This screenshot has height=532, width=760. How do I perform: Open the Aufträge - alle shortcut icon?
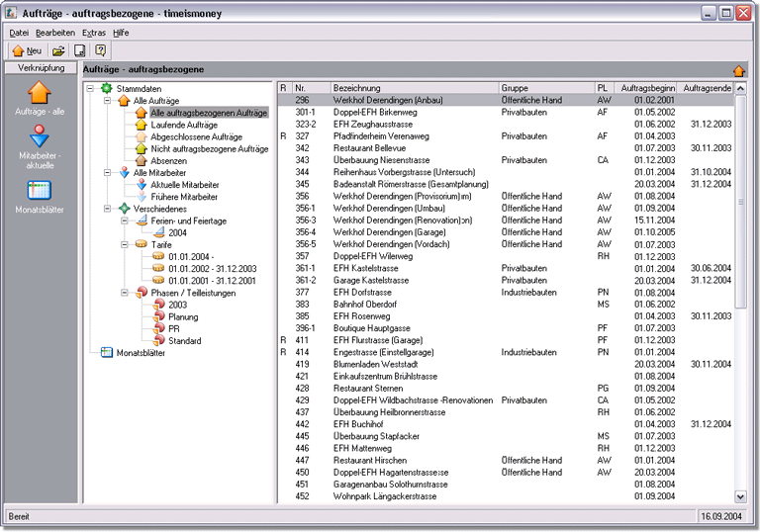(x=40, y=93)
